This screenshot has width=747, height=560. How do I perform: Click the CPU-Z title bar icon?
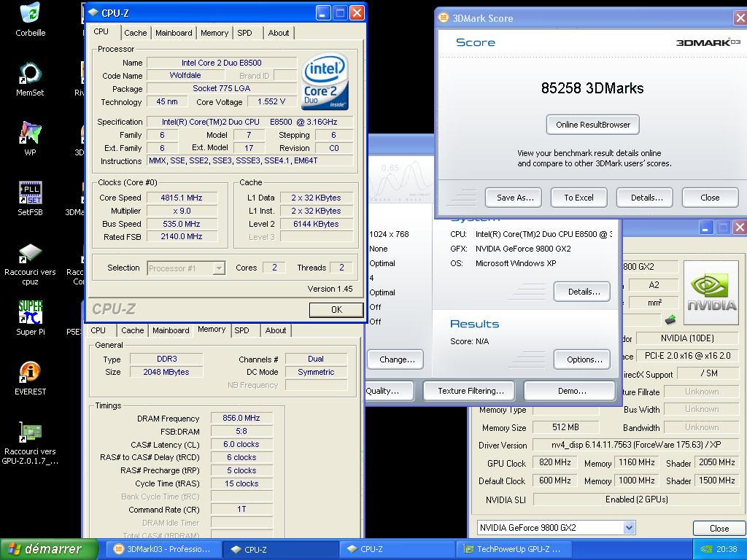click(93, 13)
